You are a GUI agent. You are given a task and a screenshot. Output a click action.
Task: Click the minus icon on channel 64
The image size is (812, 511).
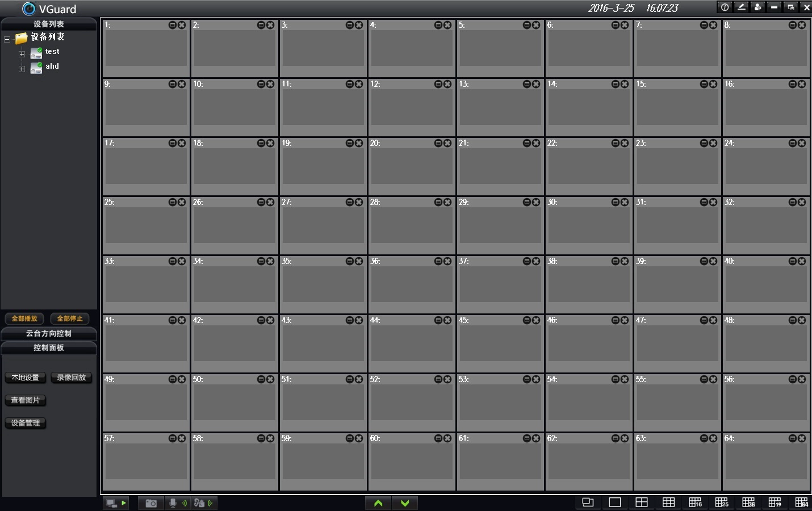(793, 438)
